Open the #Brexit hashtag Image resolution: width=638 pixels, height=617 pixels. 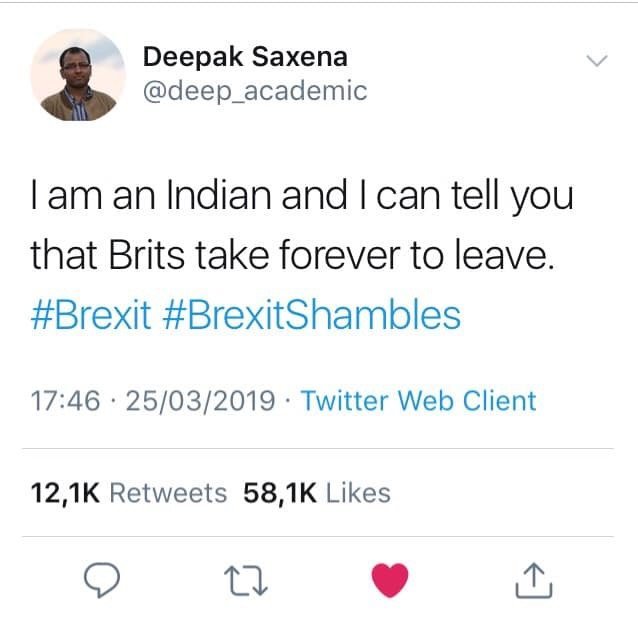click(x=91, y=316)
